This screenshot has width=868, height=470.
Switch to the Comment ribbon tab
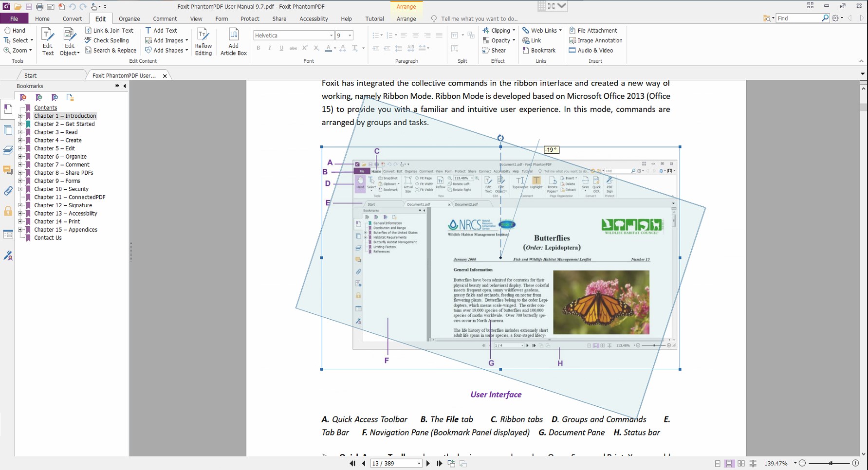pyautogui.click(x=165, y=18)
